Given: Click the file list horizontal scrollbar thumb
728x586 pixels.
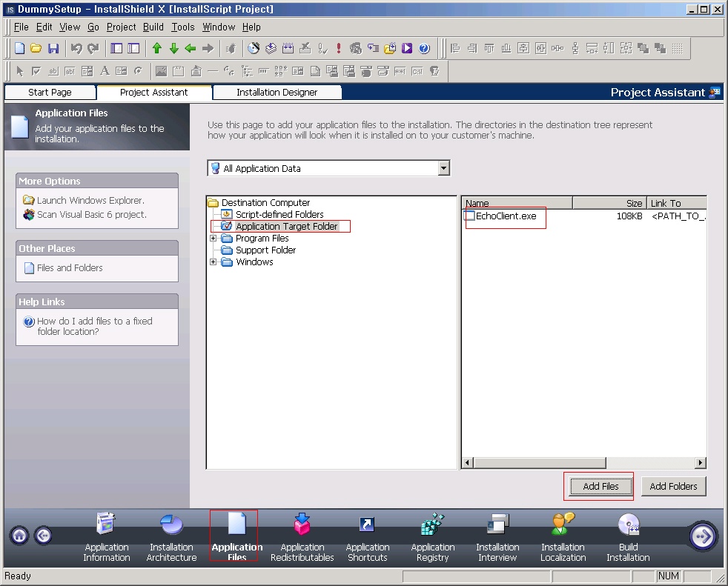Looking at the screenshot, I should (540, 462).
